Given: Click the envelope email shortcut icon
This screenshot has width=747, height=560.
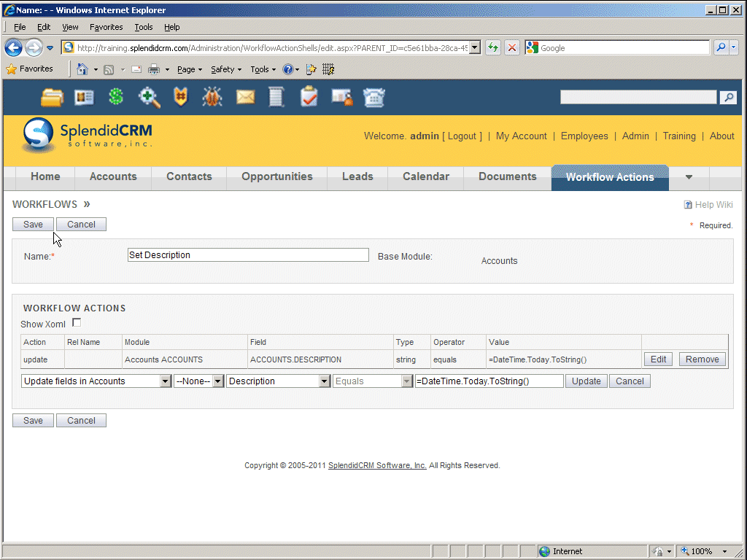Looking at the screenshot, I should (245, 97).
